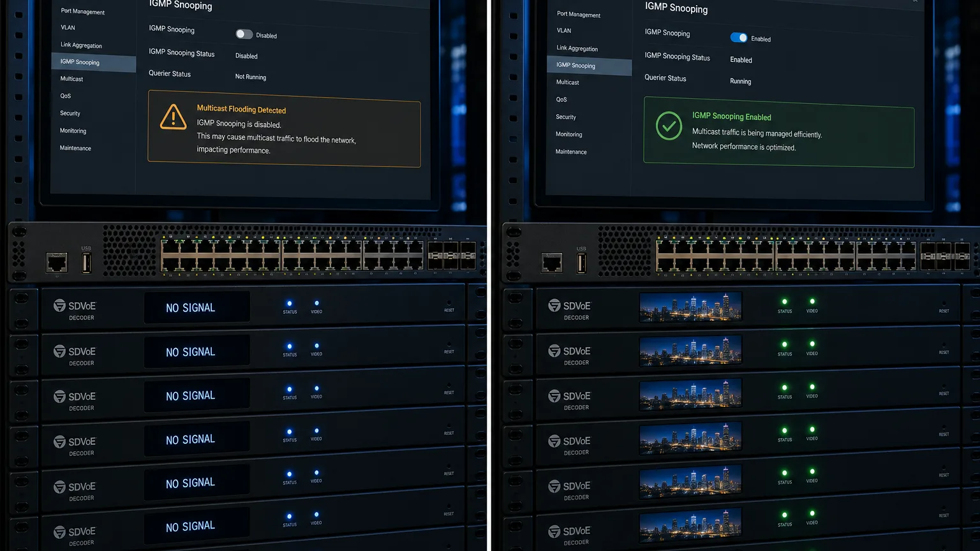Click the RJ45 console port on right switch
This screenshot has width=980, height=551.
pos(551,262)
